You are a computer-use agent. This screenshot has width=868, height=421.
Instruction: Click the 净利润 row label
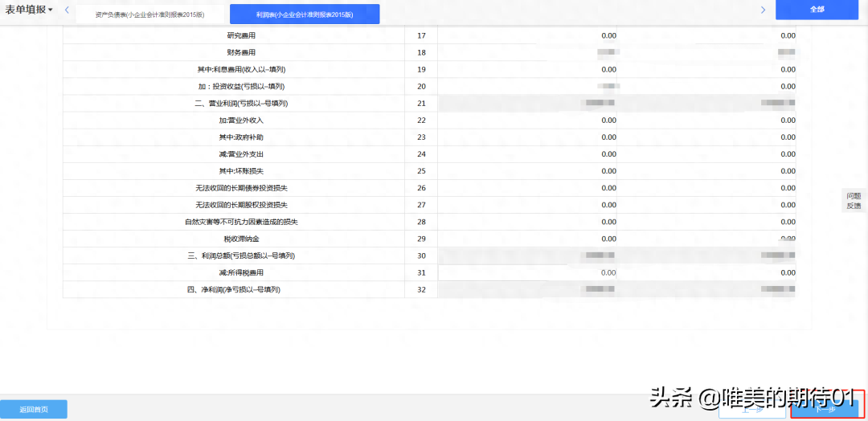[x=233, y=289]
